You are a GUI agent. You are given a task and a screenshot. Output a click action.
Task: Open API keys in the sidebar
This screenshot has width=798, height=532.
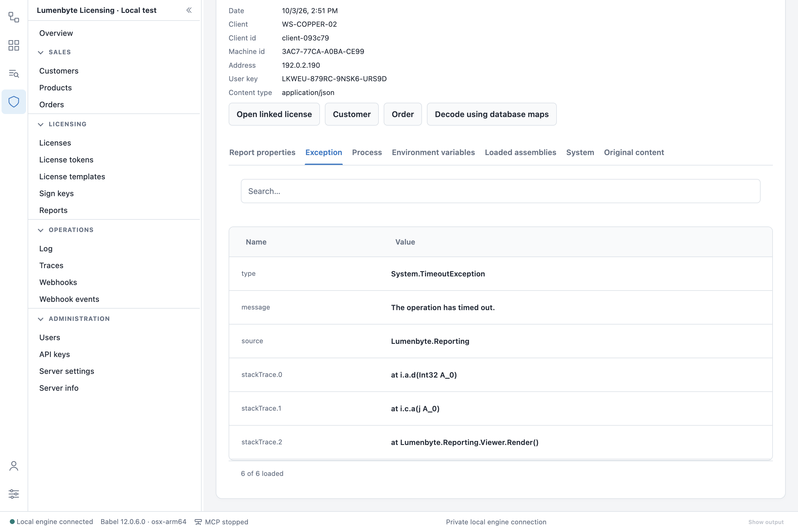(54, 354)
